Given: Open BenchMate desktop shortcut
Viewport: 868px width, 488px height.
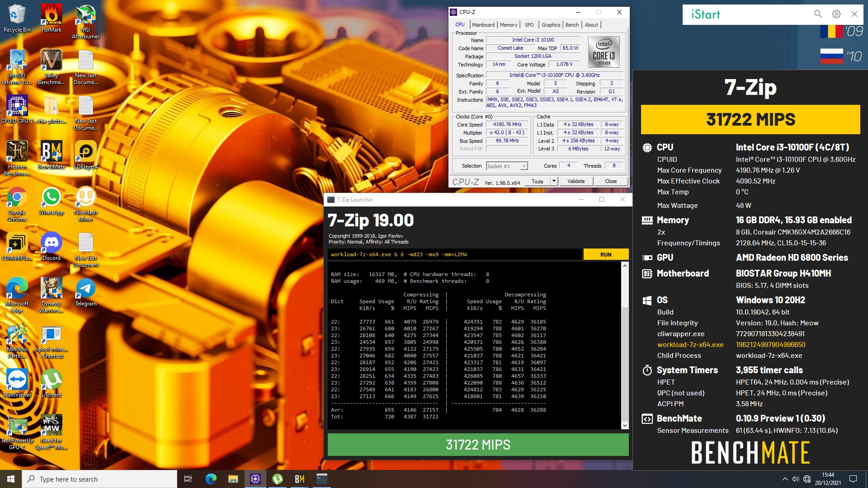Looking at the screenshot, I should [52, 155].
